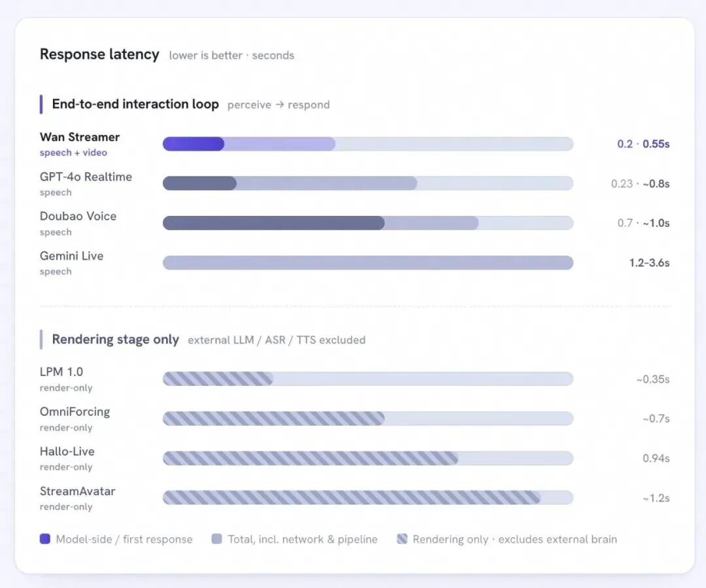Screen dimensions: 706x588
Task: Click the speech + video subtitle
Action: [73, 153]
